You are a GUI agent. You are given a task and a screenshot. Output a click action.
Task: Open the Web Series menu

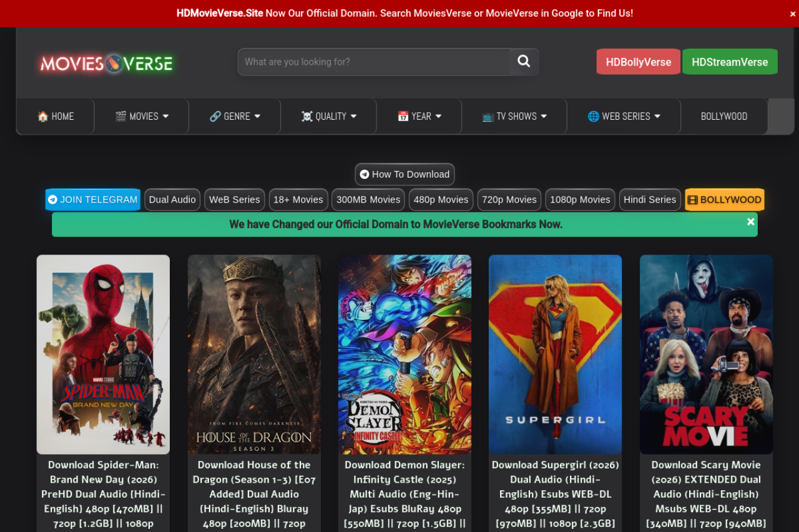coord(624,116)
